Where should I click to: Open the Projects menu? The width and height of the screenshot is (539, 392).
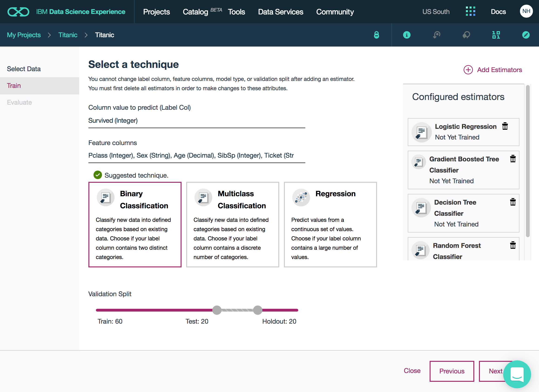[x=156, y=12]
